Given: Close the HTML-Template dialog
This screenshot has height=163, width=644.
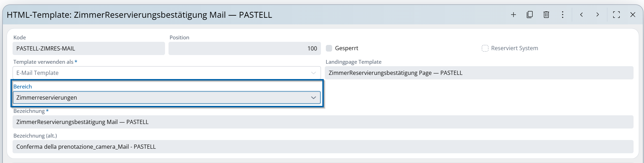Looking at the screenshot, I should click(x=633, y=15).
